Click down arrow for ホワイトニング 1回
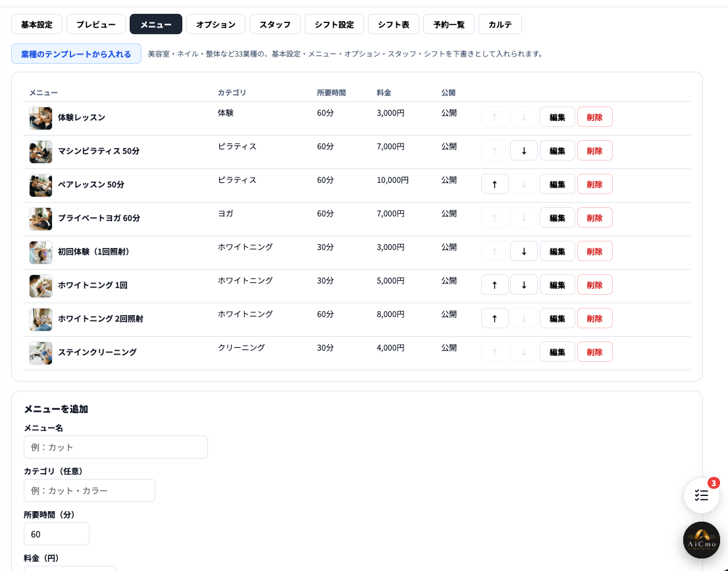Screen dimensions: 728x571 click(x=524, y=285)
